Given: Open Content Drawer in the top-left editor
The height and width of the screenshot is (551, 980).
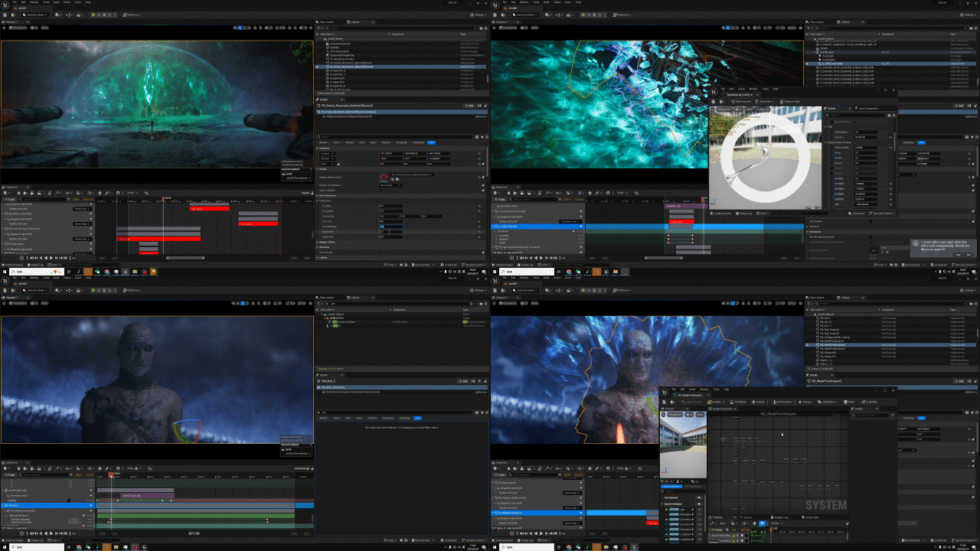Looking at the screenshot, I should (13, 265).
